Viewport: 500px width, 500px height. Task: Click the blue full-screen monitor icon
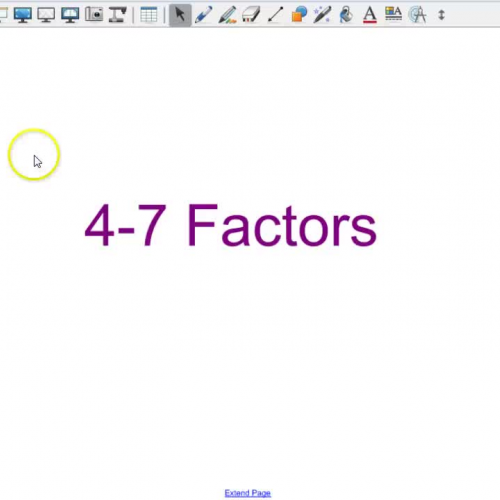point(23,15)
